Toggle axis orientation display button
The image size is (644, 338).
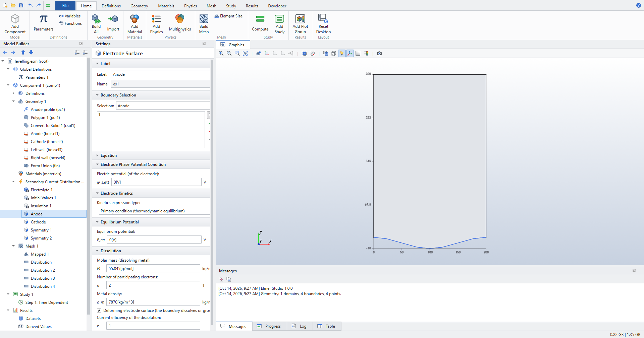click(350, 53)
